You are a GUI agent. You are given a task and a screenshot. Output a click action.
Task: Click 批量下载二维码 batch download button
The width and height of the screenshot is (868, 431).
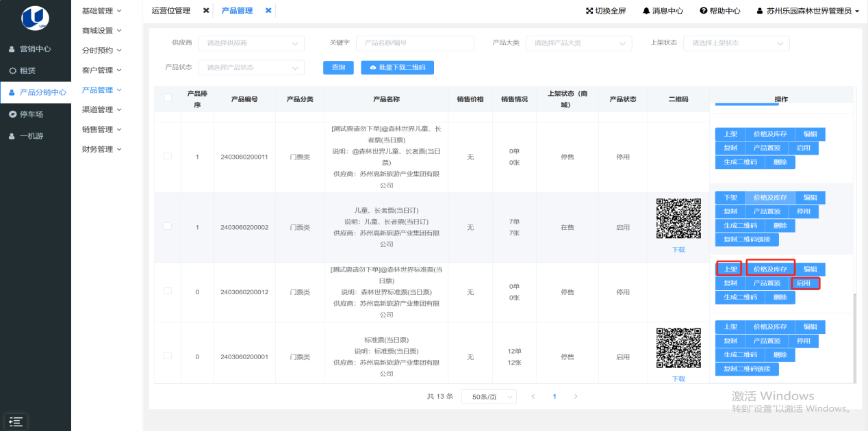[398, 68]
